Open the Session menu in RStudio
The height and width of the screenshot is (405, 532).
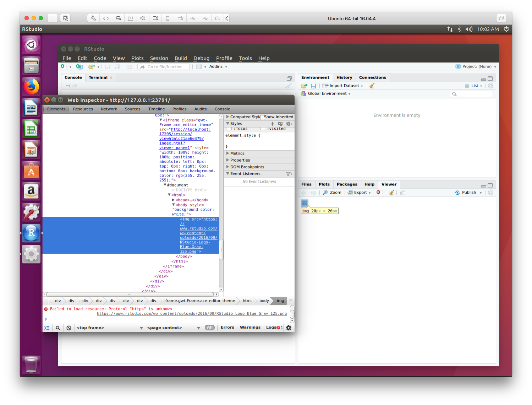159,58
